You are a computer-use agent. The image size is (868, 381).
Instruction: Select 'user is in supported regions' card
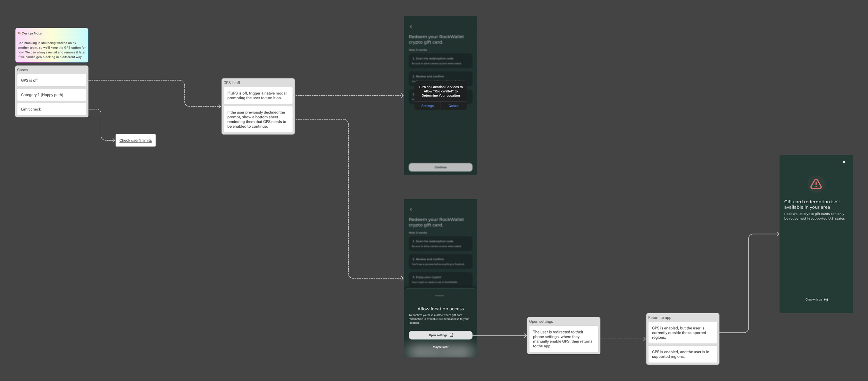[683, 354]
